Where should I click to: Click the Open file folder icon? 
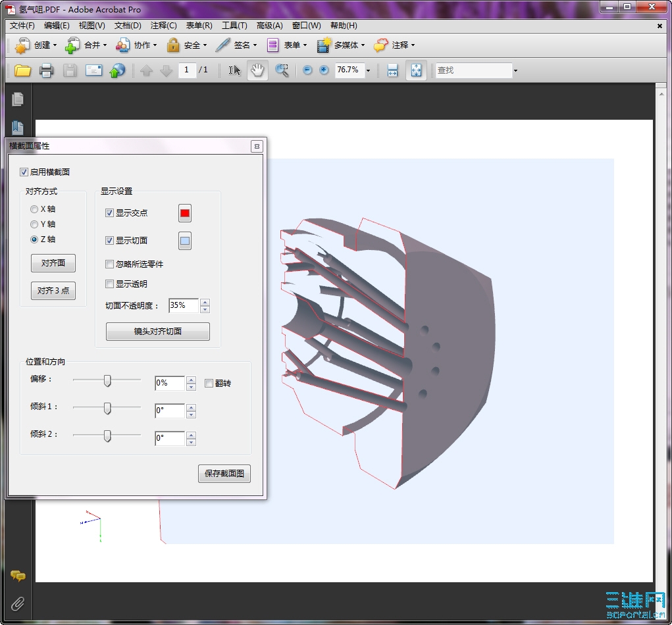click(22, 70)
